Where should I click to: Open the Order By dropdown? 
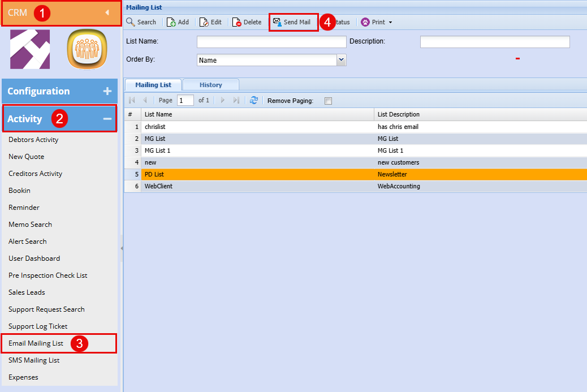pyautogui.click(x=341, y=59)
